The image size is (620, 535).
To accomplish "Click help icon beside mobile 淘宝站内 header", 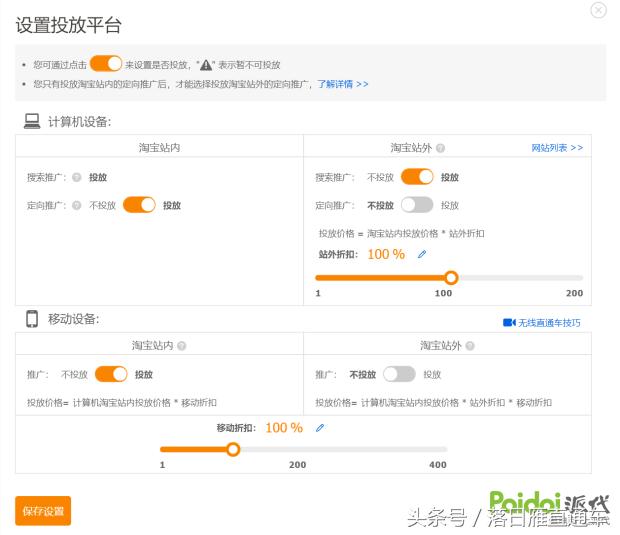I will (181, 346).
